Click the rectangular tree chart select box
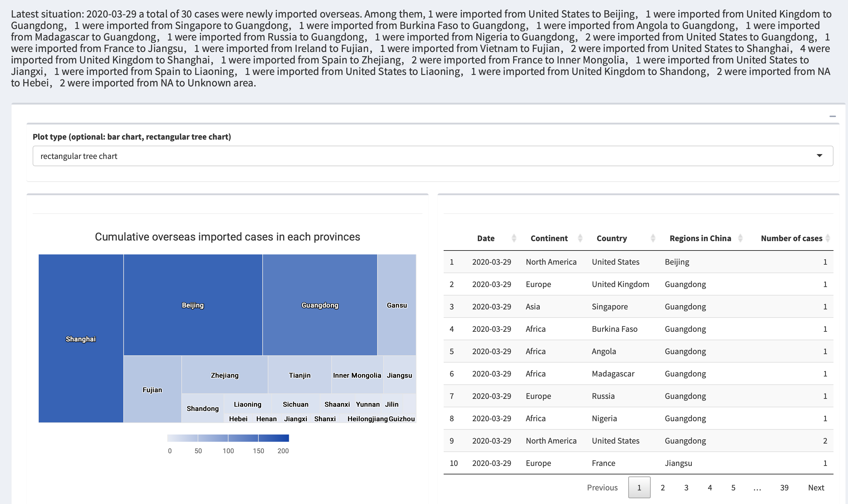This screenshot has height=504, width=848. tap(433, 156)
